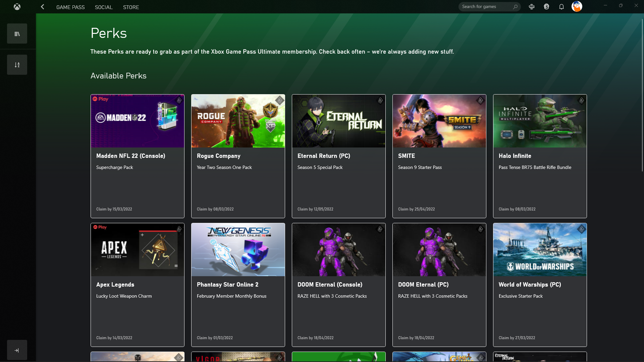Viewport: 644px width, 362px height.
Task: Open the SMITE Season 9 perk artwork
Action: click(x=439, y=121)
